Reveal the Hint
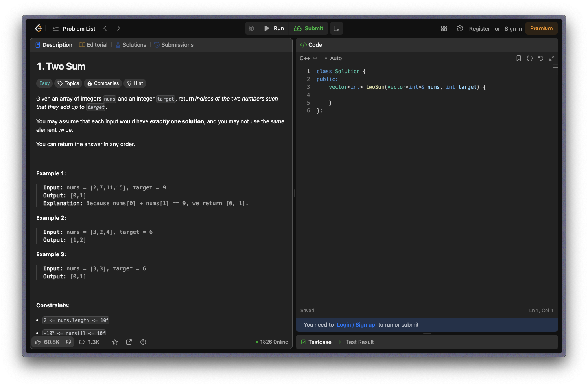 pyautogui.click(x=135, y=83)
